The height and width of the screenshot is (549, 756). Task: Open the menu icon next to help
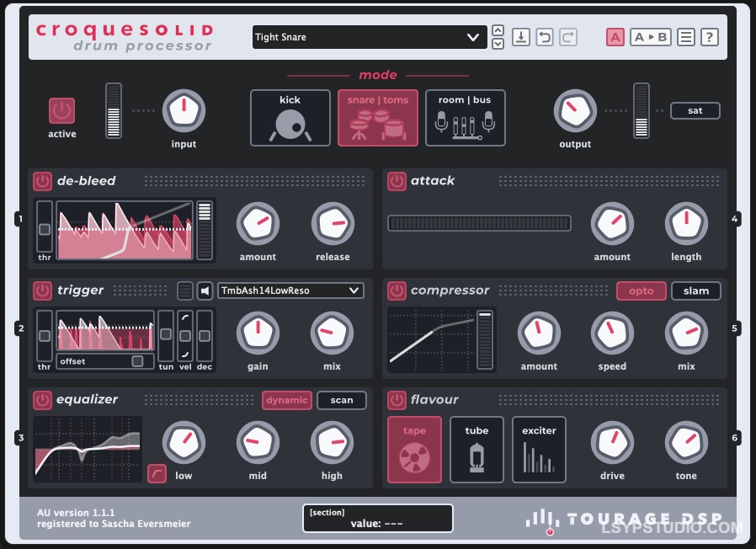point(684,36)
